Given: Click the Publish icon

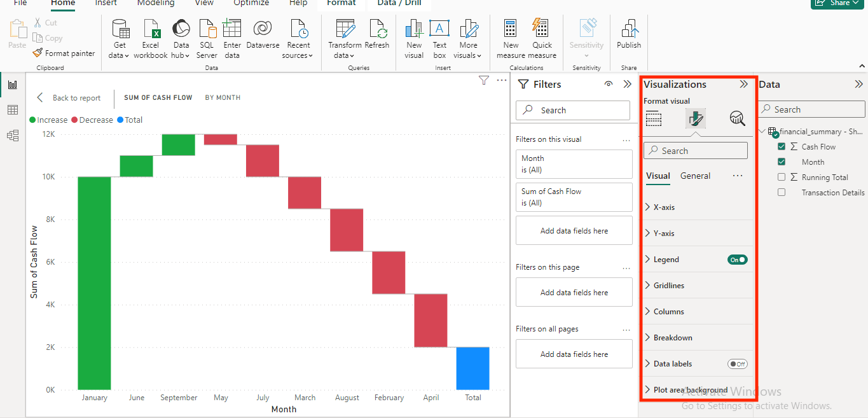Looking at the screenshot, I should (629, 29).
